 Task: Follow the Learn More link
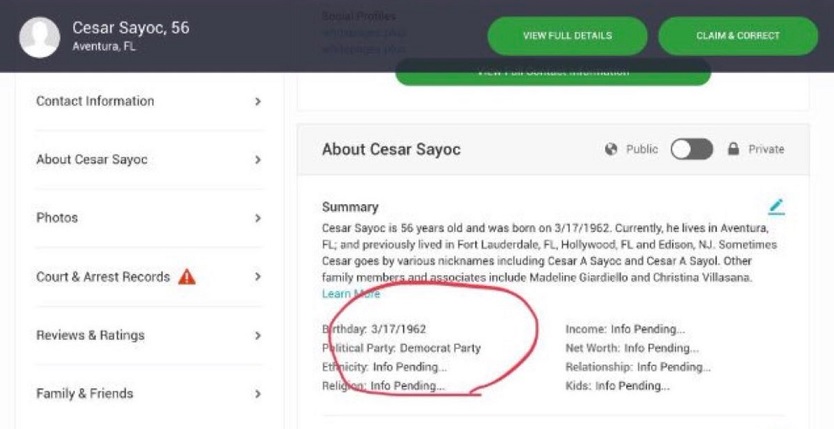click(351, 293)
